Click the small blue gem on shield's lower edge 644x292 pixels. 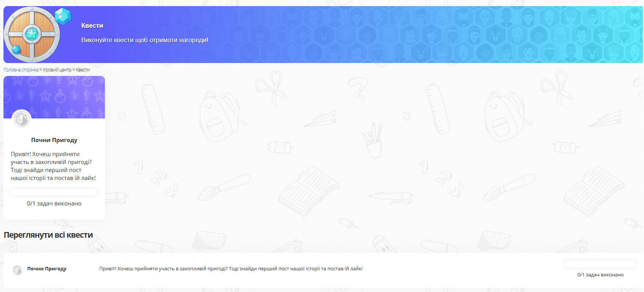[16, 50]
